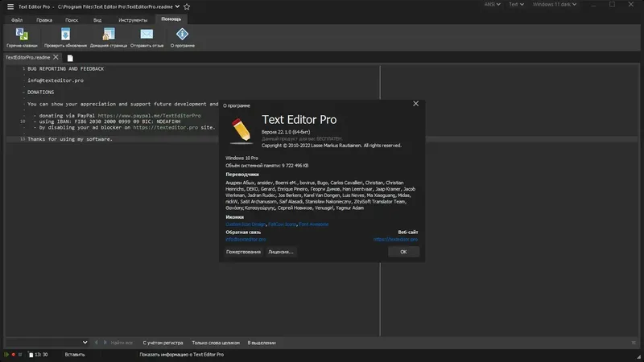The image size is (644, 362).
Task: Toggle the В выделении in-selection option
Action: [x=262, y=343]
